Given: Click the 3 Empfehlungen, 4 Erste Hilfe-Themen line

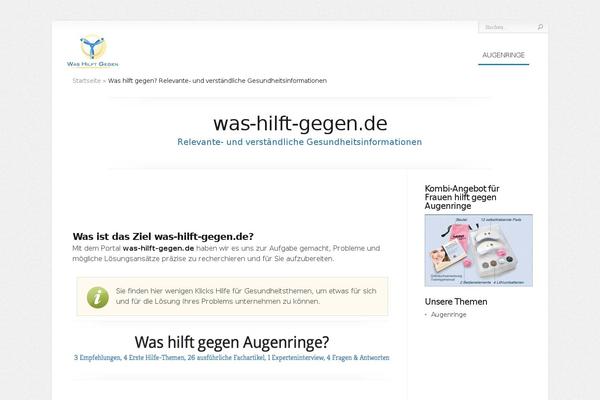Looking at the screenshot, I should pyautogui.click(x=232, y=358).
